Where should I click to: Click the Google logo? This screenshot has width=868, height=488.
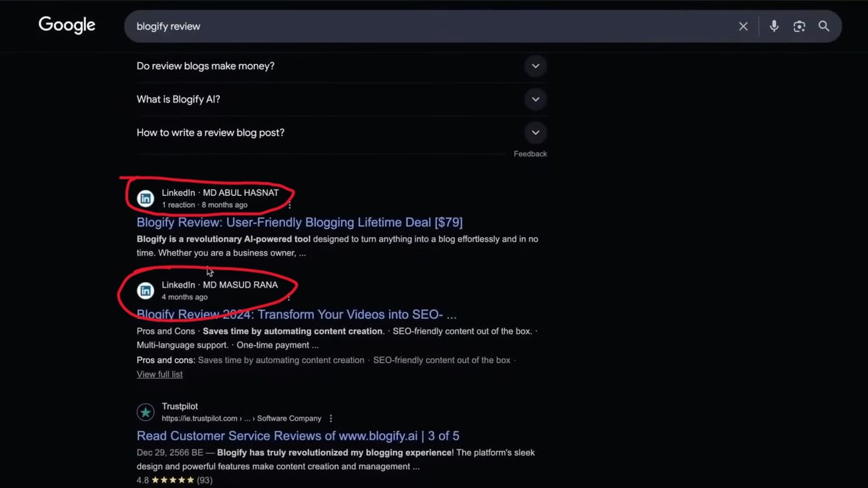pyautogui.click(x=67, y=25)
